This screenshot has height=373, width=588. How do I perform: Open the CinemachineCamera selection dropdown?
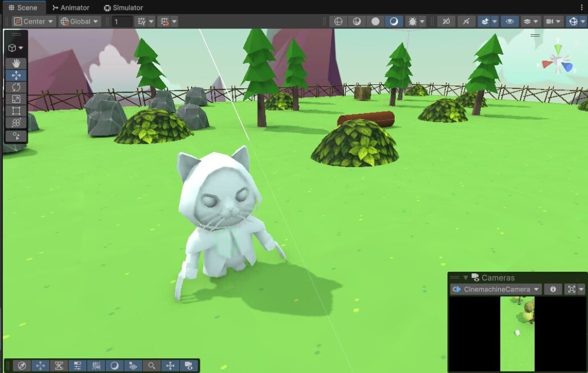496,289
